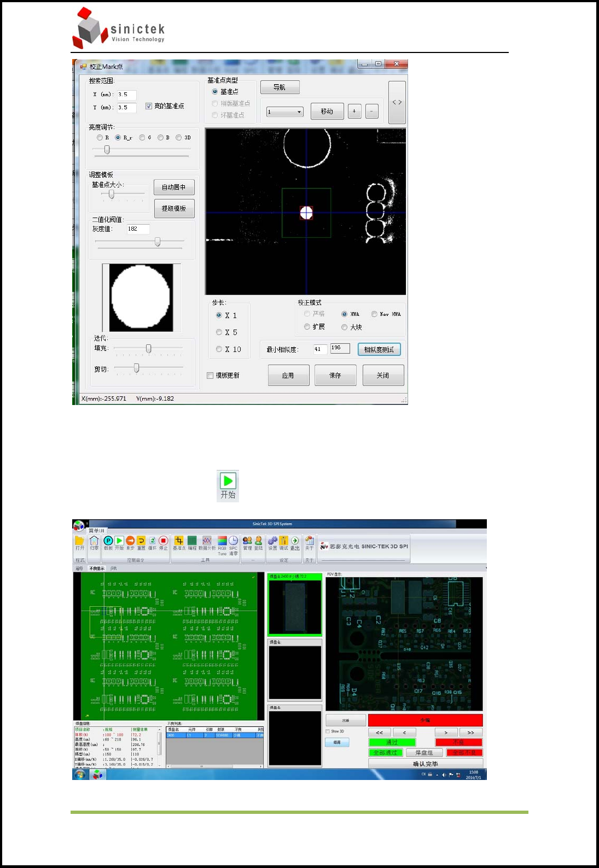The width and height of the screenshot is (599, 868).
Task: Click the 灰度值 input field showing 182
Action: 138,229
